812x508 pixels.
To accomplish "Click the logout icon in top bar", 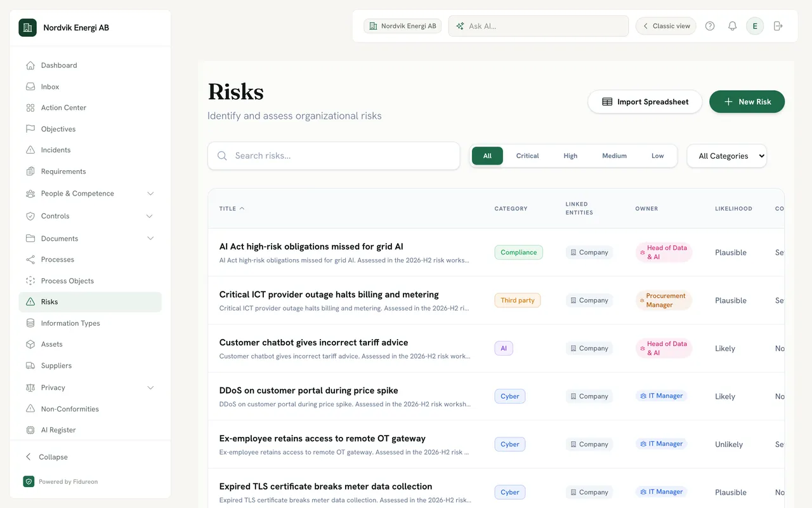I will (778, 26).
